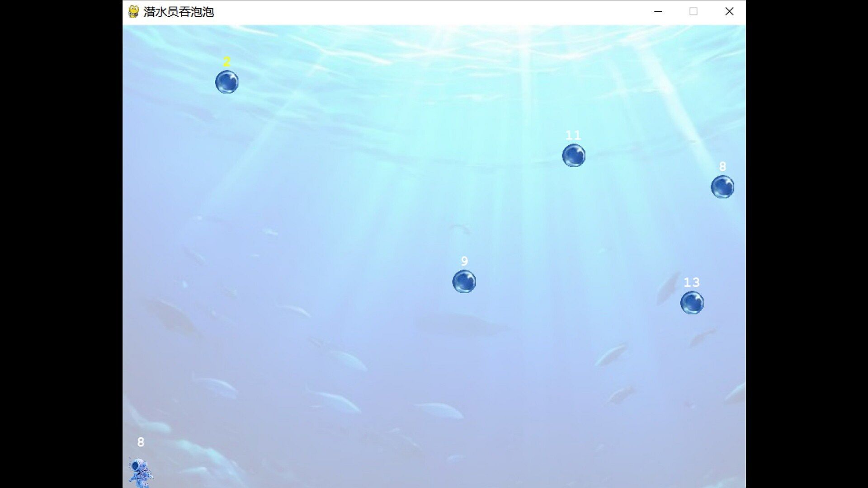Screen dimensions: 868x488
Task: Click the dark fish silhouette beside bubble 13
Action: coord(668,287)
